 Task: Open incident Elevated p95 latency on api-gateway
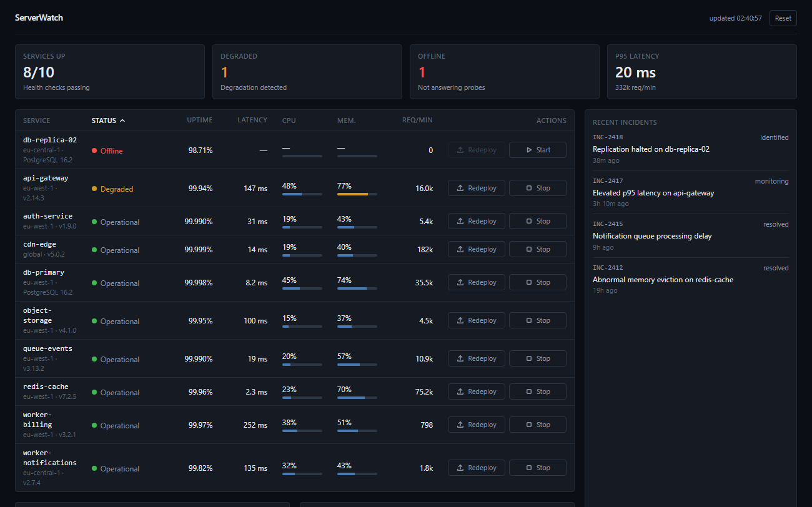point(691,192)
